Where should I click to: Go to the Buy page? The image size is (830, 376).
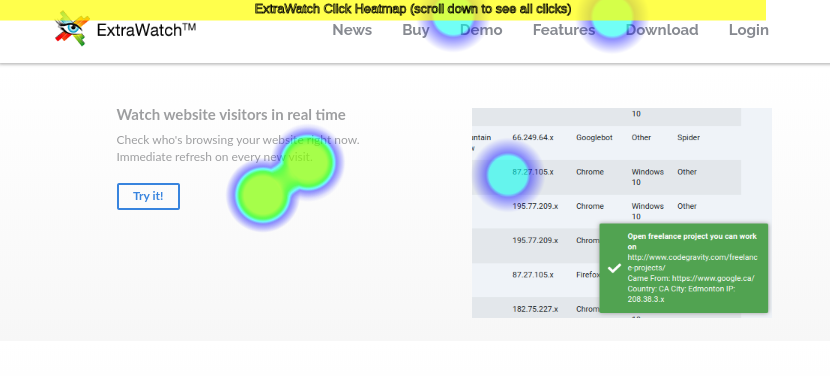[x=416, y=30]
